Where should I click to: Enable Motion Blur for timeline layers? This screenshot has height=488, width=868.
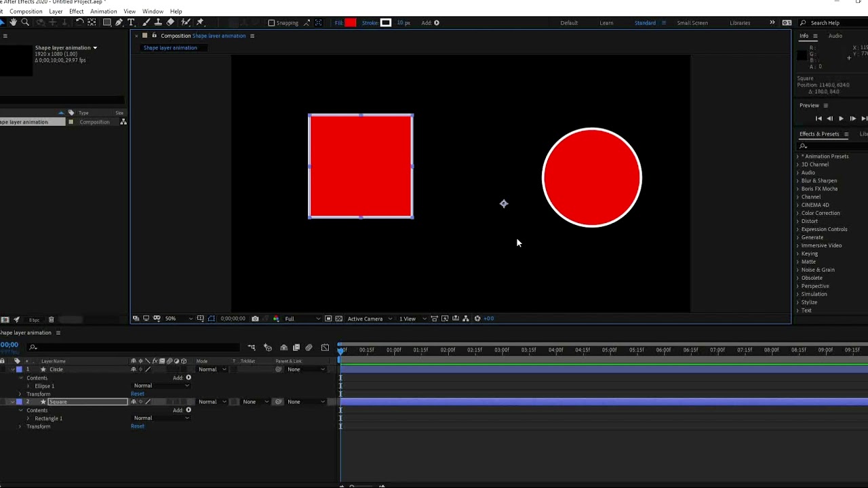click(x=309, y=348)
